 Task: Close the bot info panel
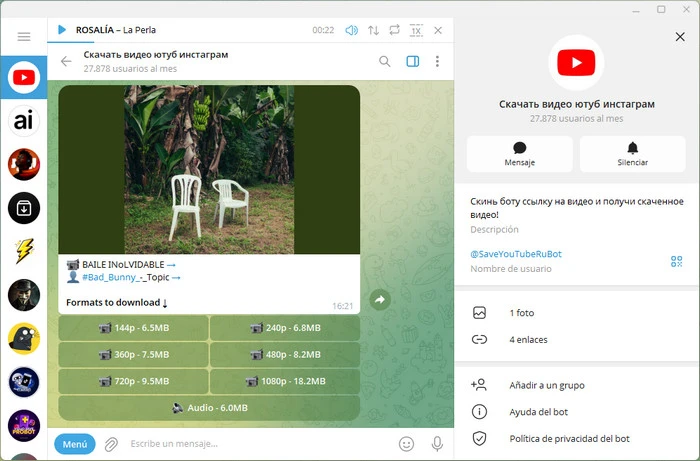[x=680, y=37]
